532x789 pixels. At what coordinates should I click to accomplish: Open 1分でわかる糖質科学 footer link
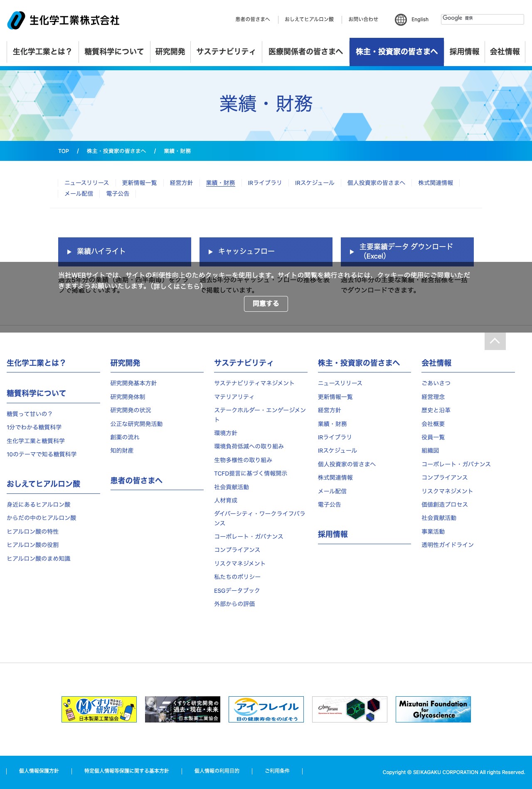(x=34, y=427)
